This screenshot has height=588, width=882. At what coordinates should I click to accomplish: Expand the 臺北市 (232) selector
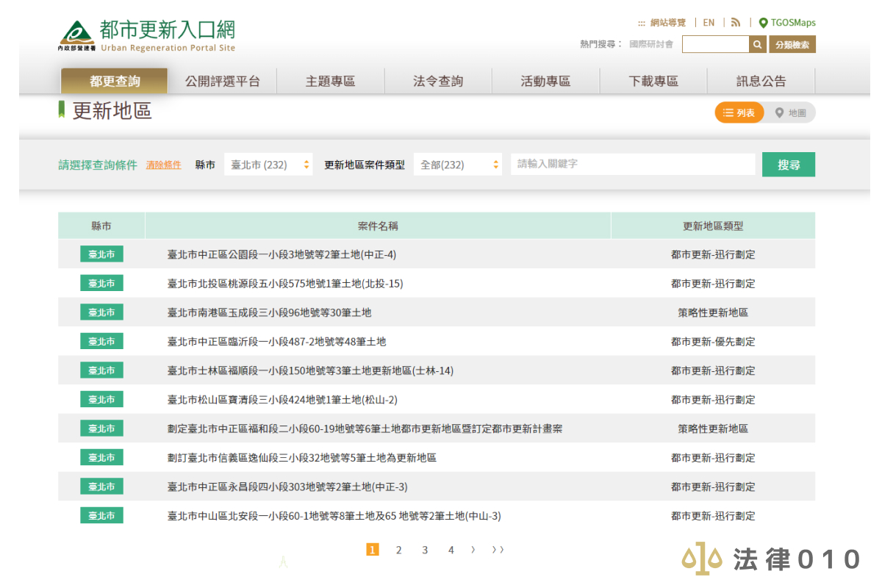pyautogui.click(x=268, y=164)
